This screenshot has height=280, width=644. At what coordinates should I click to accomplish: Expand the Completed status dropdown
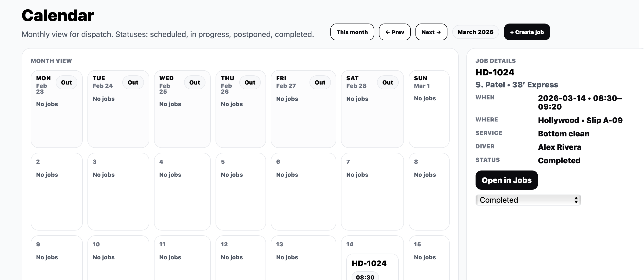coord(528,200)
